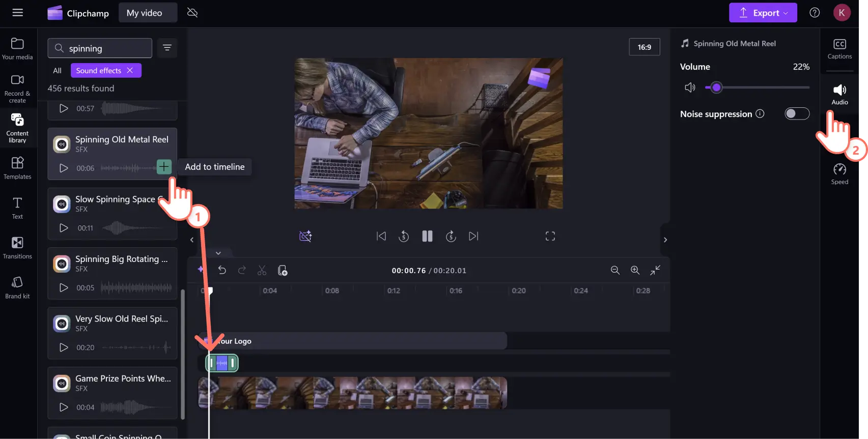The height and width of the screenshot is (439, 868).
Task: Open the help question mark icon
Action: tap(815, 13)
